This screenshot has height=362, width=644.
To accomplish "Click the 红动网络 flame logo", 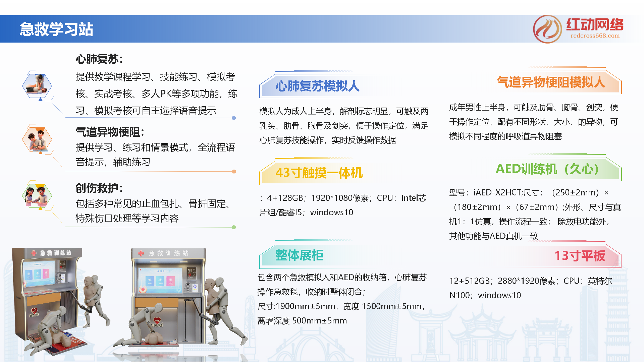I will (548, 29).
